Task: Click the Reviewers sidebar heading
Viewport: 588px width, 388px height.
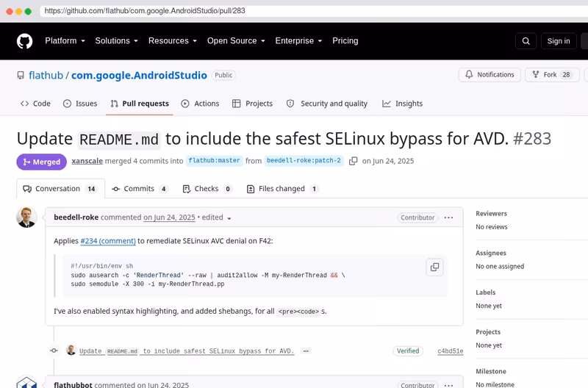Action: click(x=491, y=214)
